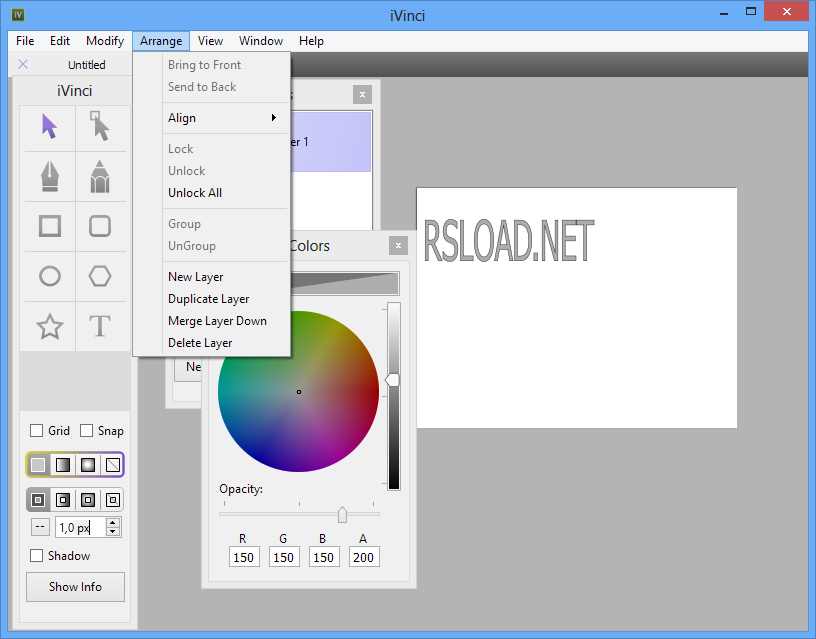Click the center of the color wheel
This screenshot has width=816, height=639.
[x=299, y=392]
